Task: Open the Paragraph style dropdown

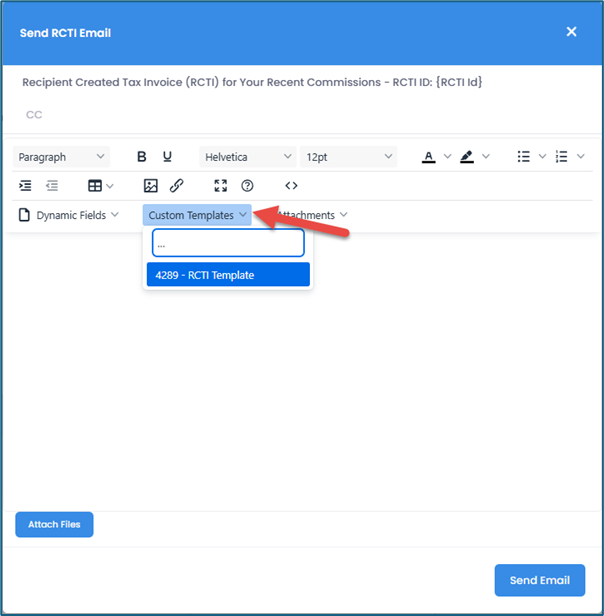Action: pyautogui.click(x=62, y=157)
